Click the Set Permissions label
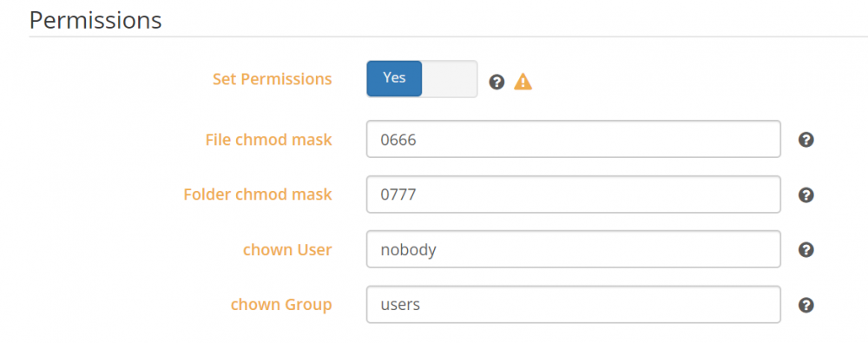 (x=273, y=79)
